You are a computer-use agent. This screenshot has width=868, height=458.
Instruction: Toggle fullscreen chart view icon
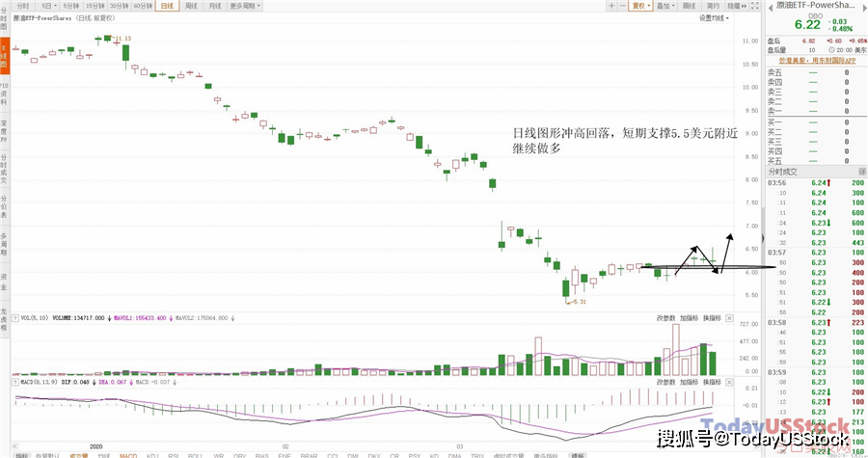755,6
